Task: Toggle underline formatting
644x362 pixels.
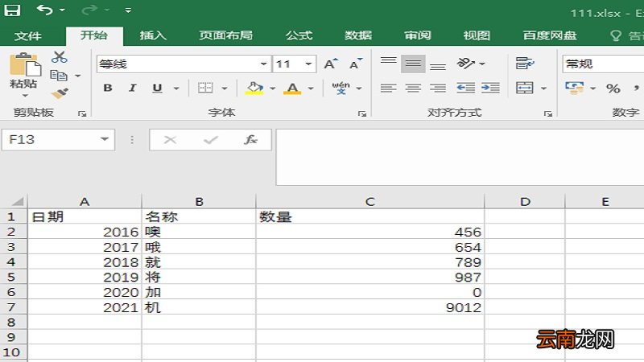Action: (x=157, y=88)
